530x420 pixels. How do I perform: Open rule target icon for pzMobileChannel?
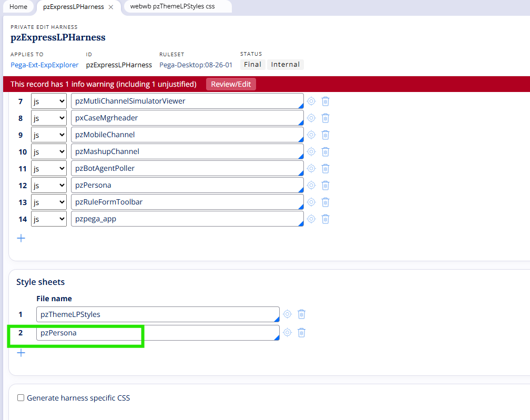coord(311,135)
